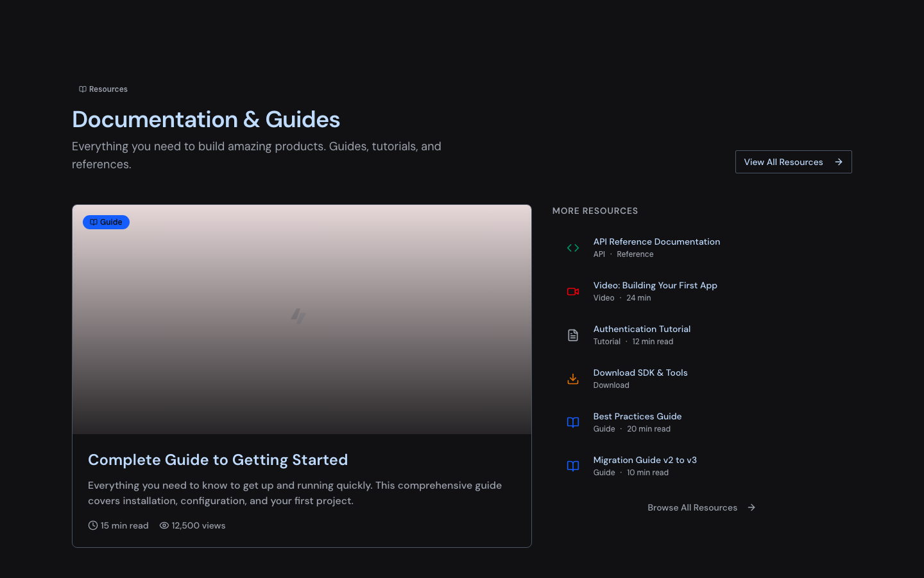Click the eye icon by 12,500 views

pos(164,525)
